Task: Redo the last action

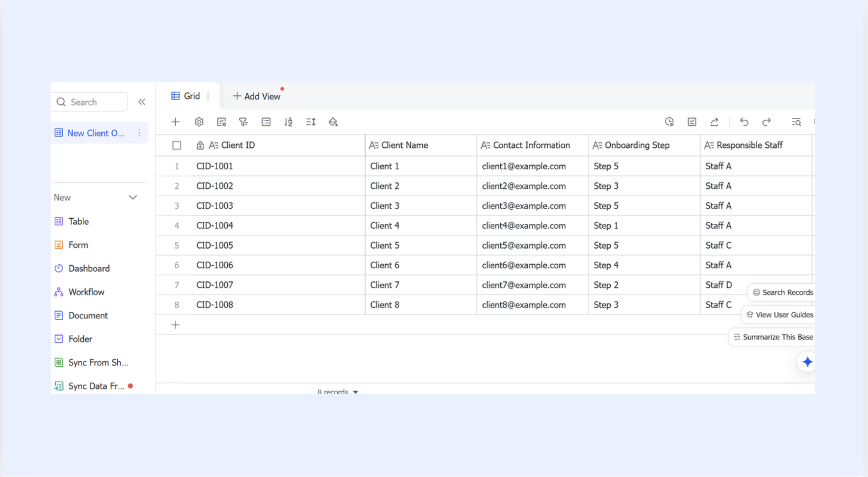Action: coord(767,122)
